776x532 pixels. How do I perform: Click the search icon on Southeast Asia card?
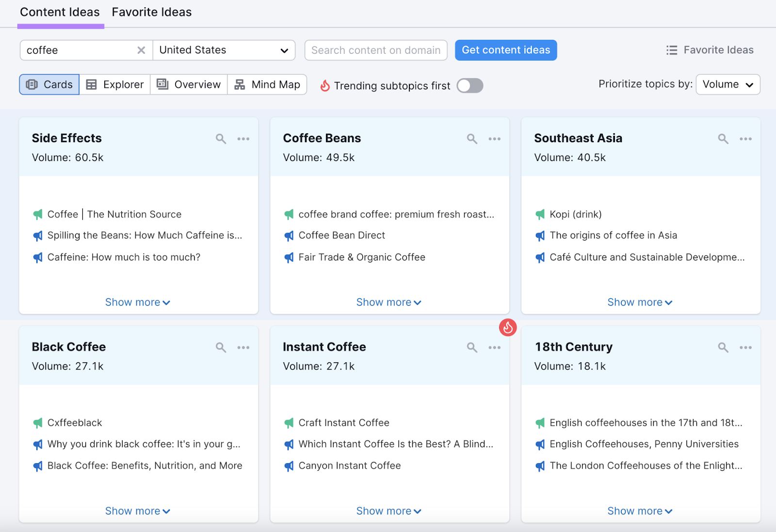(723, 139)
